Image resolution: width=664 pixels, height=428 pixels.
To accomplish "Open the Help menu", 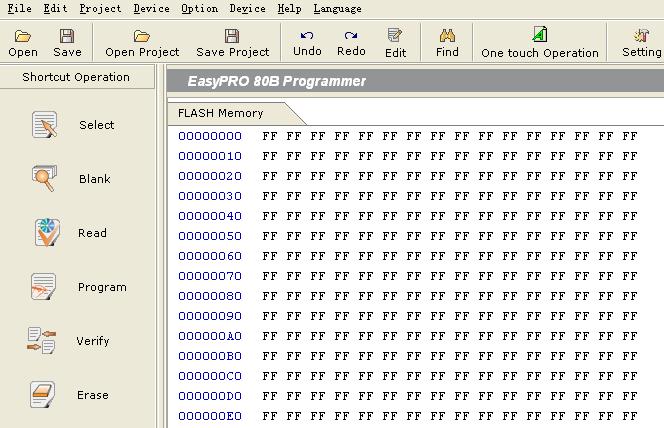I will (290, 8).
